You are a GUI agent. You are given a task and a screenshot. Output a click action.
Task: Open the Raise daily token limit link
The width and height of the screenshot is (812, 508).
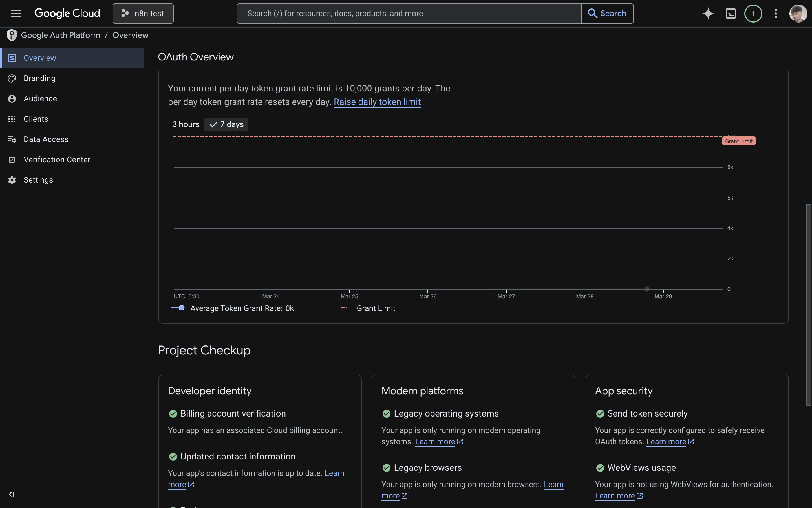pos(377,102)
